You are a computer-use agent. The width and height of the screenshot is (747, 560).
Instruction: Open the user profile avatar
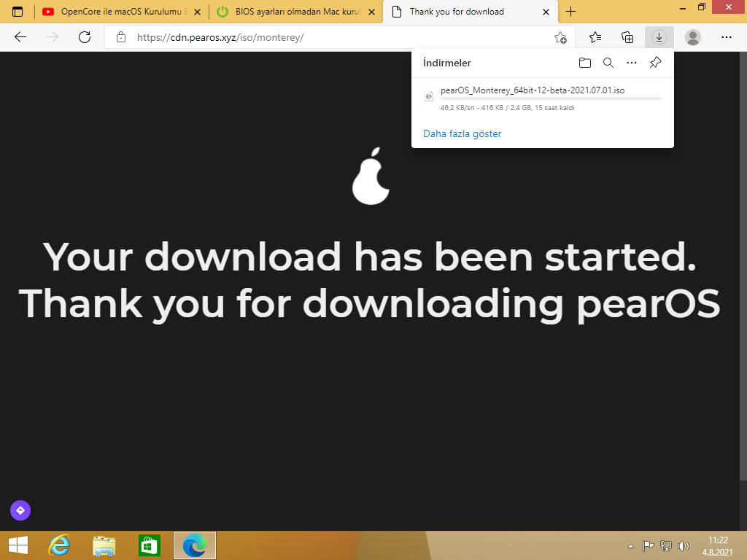point(693,37)
